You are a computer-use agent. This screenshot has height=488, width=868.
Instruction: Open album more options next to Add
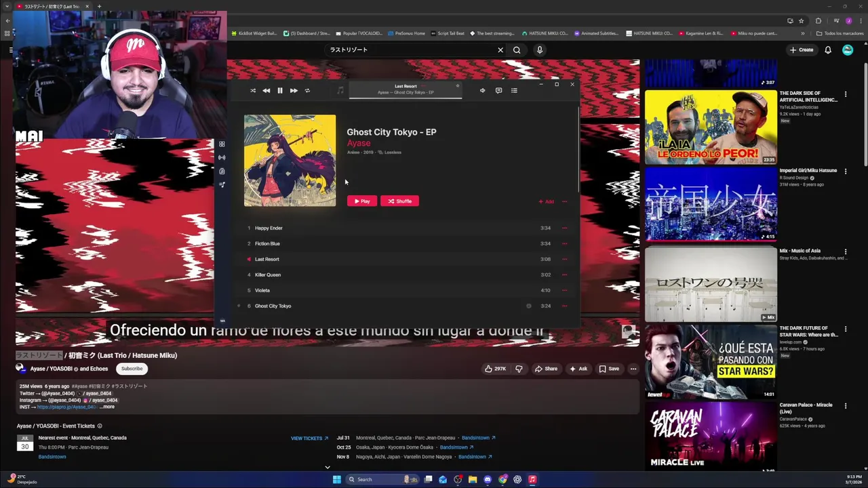tap(564, 201)
